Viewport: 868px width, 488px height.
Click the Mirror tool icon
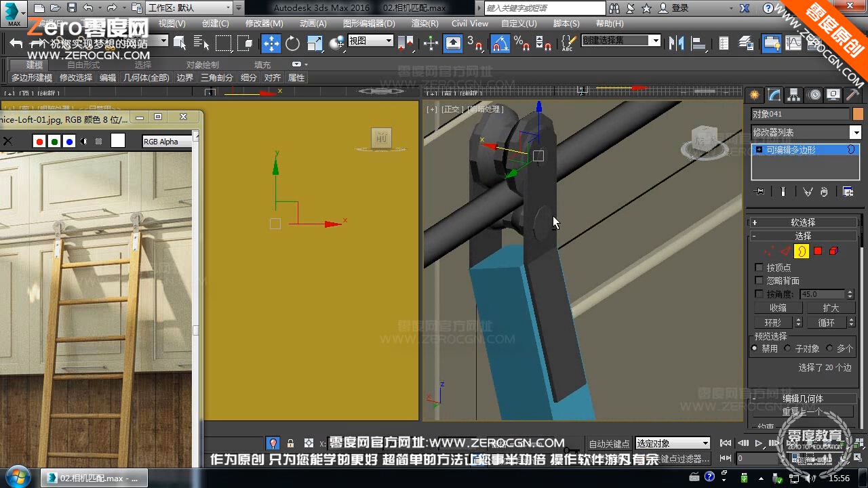pyautogui.click(x=676, y=43)
